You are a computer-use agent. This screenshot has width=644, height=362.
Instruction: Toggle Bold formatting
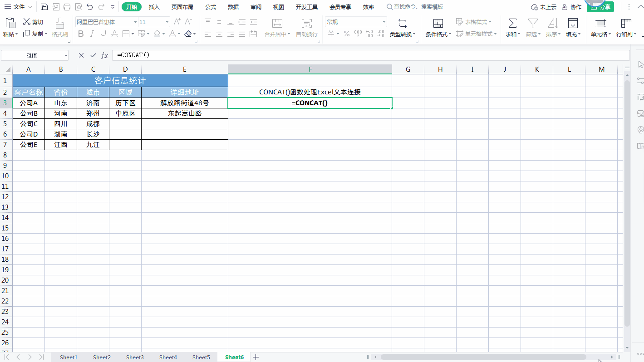coord(81,34)
